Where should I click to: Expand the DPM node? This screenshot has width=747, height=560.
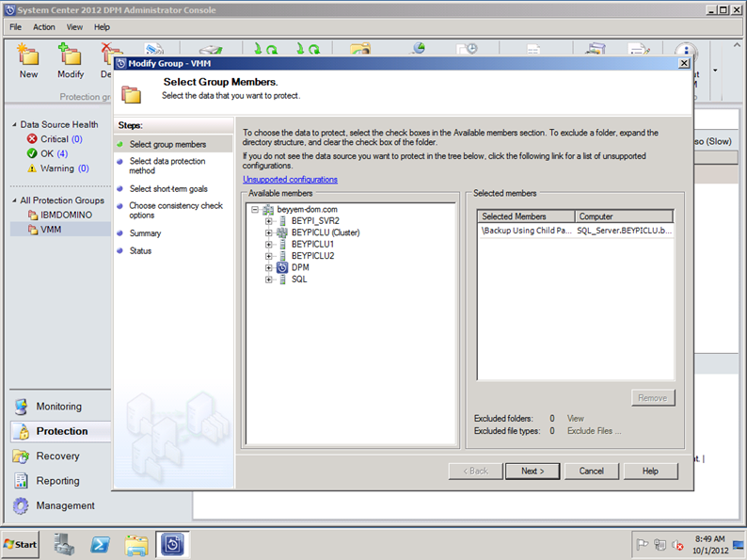269,268
